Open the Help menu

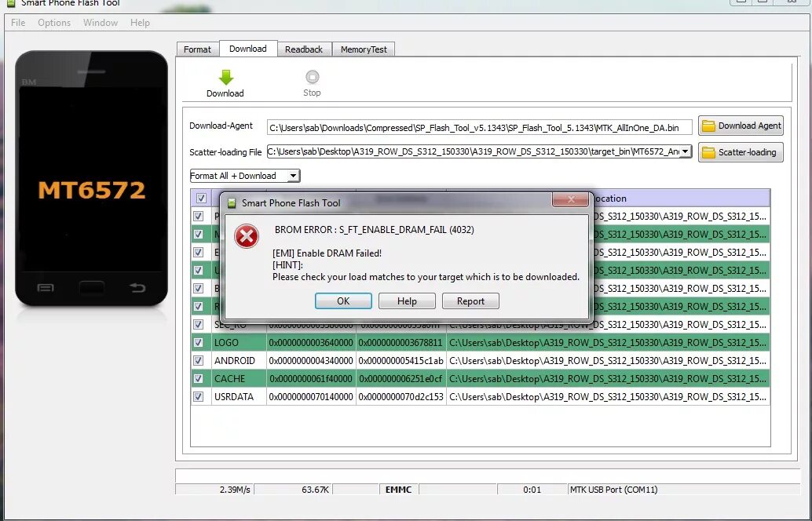140,23
